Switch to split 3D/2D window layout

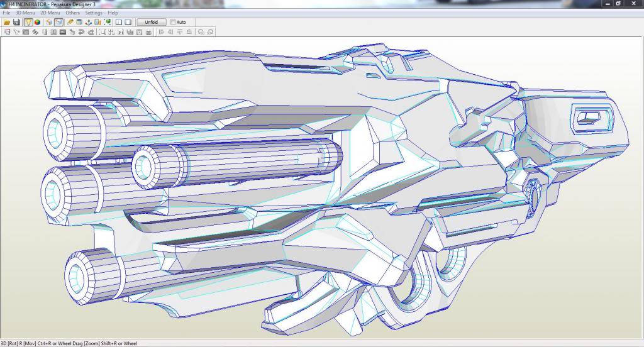tap(119, 22)
